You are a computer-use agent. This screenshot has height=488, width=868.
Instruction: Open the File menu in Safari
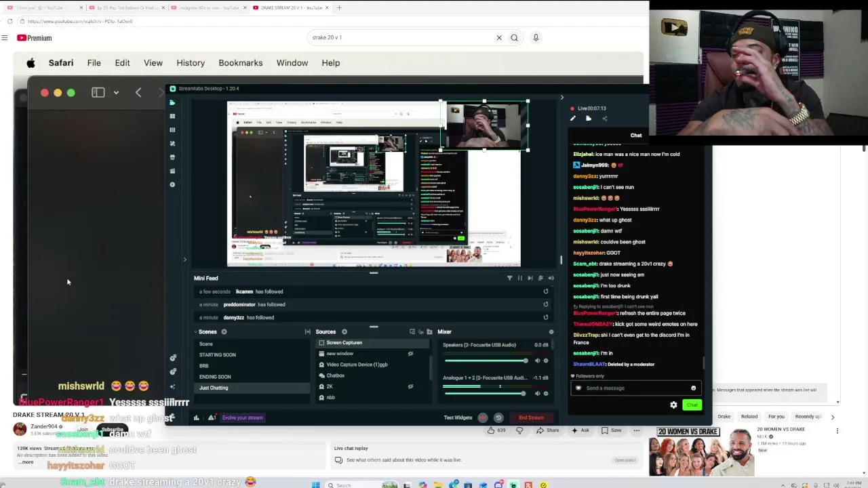tap(94, 63)
